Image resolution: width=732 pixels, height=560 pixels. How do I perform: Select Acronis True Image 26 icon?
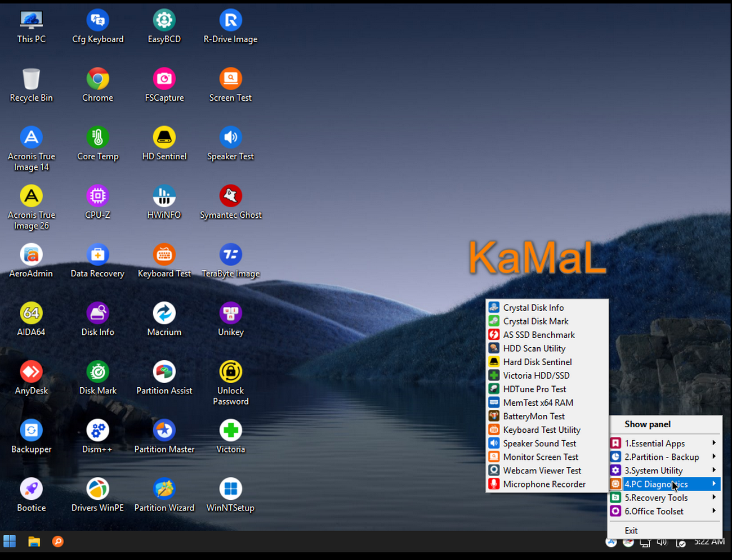click(x=32, y=208)
